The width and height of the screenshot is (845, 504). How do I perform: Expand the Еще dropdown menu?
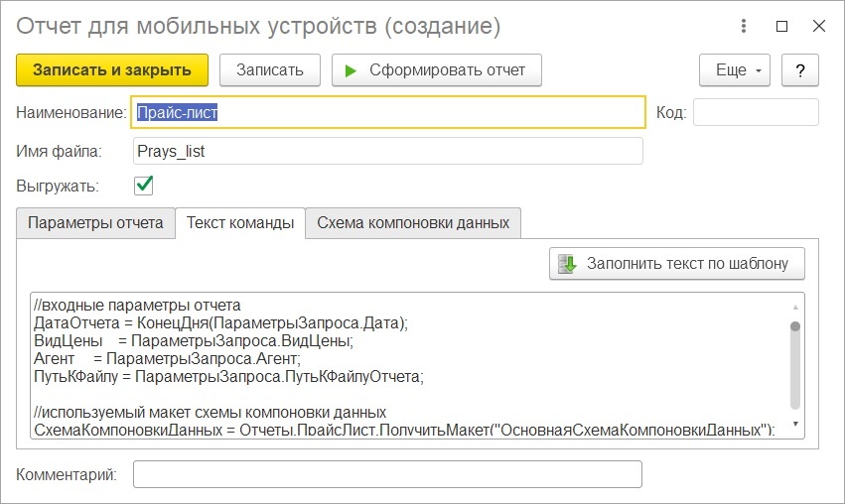(x=735, y=70)
